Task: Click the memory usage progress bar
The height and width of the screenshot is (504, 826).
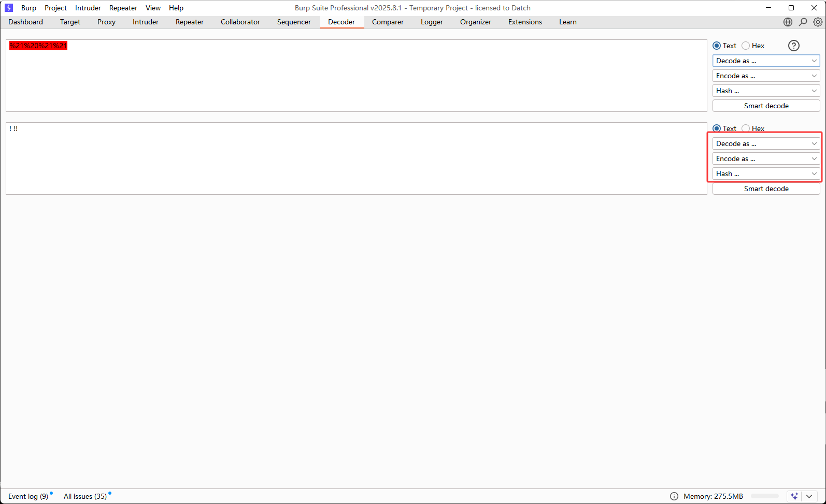Action: click(765, 496)
